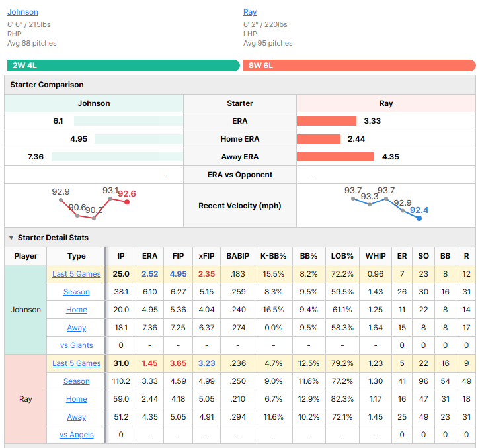Viewport: 480px width, 448px height.
Task: Open the vs Angels matchup link
Action: [x=77, y=435]
